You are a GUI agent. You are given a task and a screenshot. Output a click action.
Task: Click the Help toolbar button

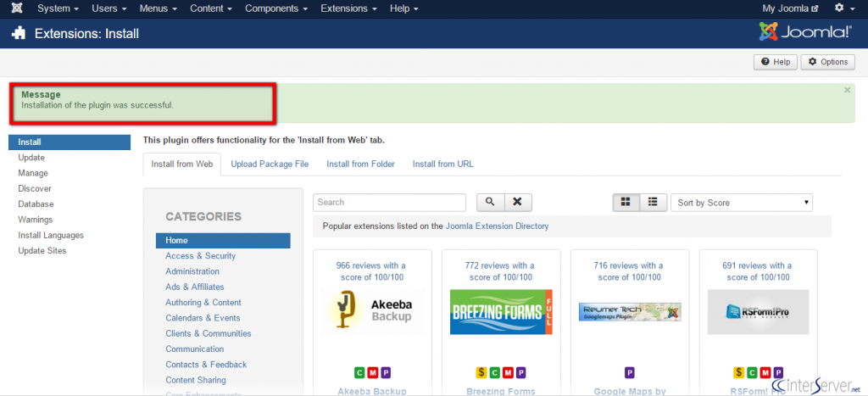pyautogui.click(x=775, y=62)
